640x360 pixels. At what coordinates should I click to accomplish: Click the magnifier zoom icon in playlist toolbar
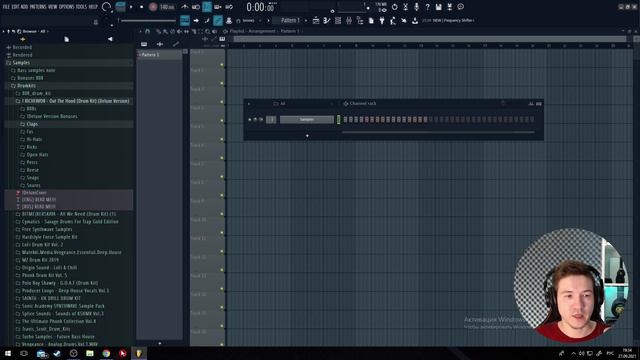tap(208, 31)
